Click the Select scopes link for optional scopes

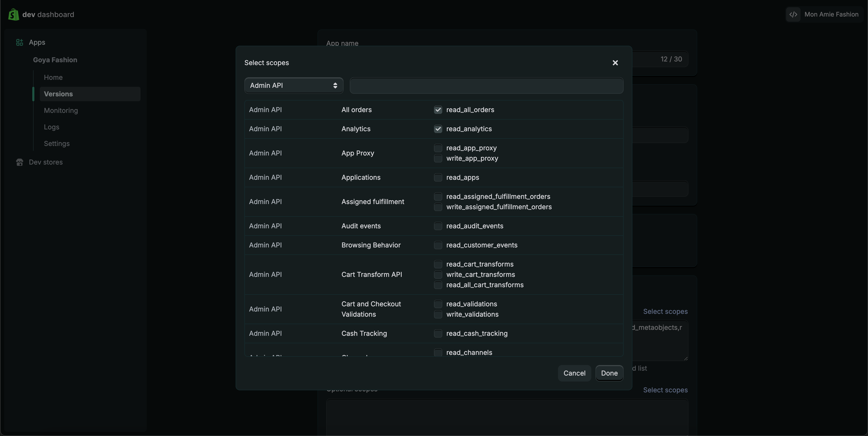(665, 390)
